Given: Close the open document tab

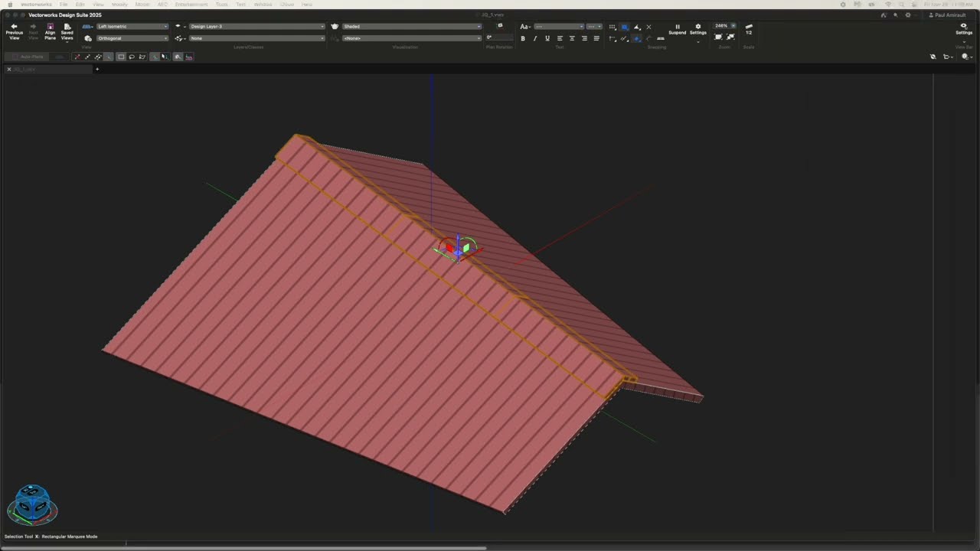Looking at the screenshot, I should pyautogui.click(x=9, y=69).
